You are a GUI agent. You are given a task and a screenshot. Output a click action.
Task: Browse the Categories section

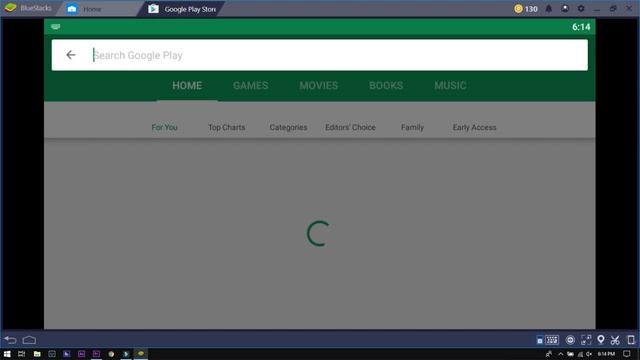pyautogui.click(x=288, y=127)
